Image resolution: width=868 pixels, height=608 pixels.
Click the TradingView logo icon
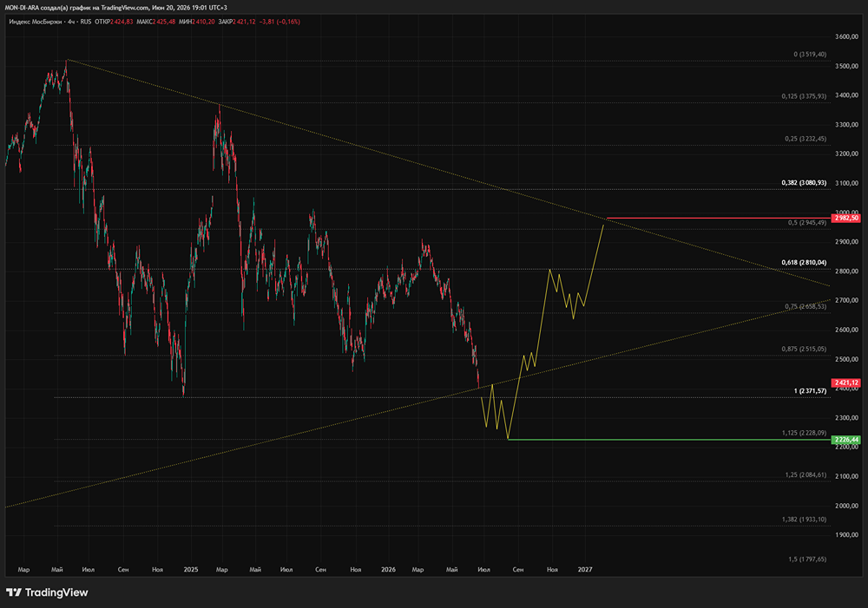[14, 592]
